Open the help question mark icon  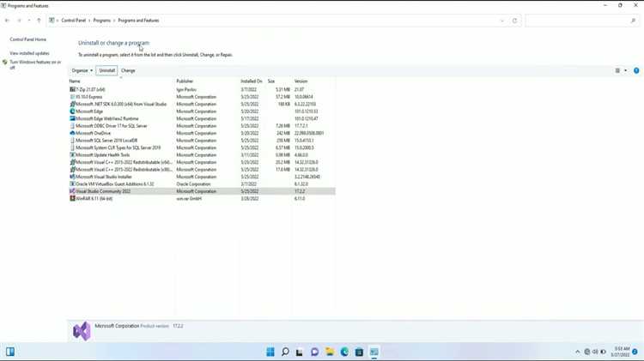[x=636, y=70]
